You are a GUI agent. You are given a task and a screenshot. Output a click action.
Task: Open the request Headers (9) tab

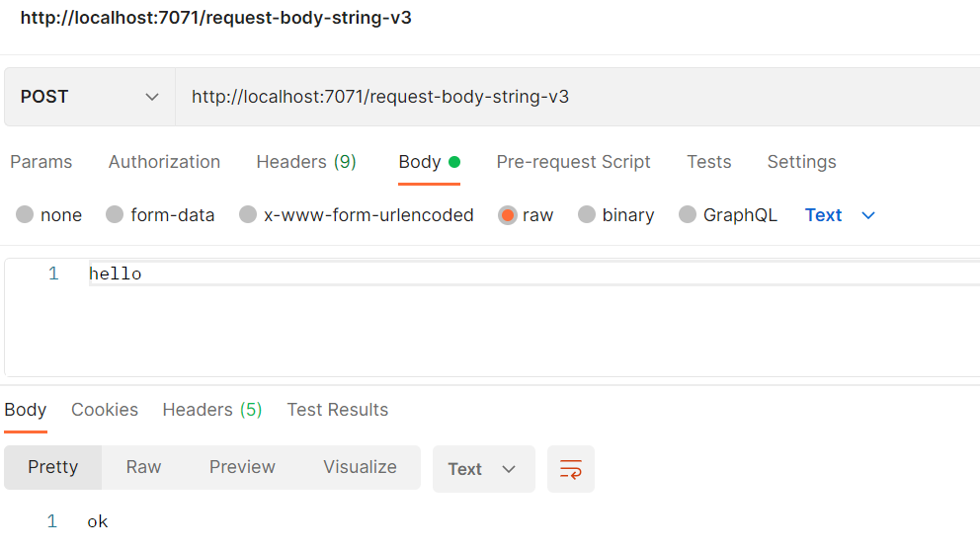306,162
